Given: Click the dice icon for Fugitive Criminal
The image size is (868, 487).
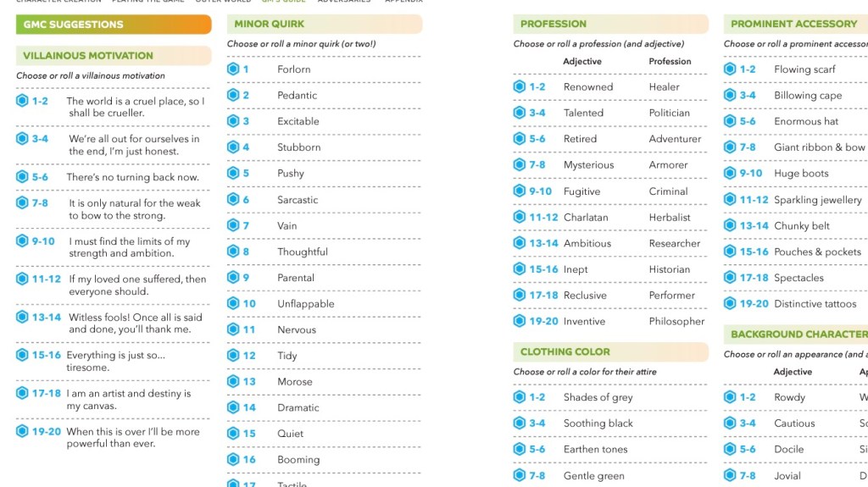Looking at the screenshot, I should (520, 191).
